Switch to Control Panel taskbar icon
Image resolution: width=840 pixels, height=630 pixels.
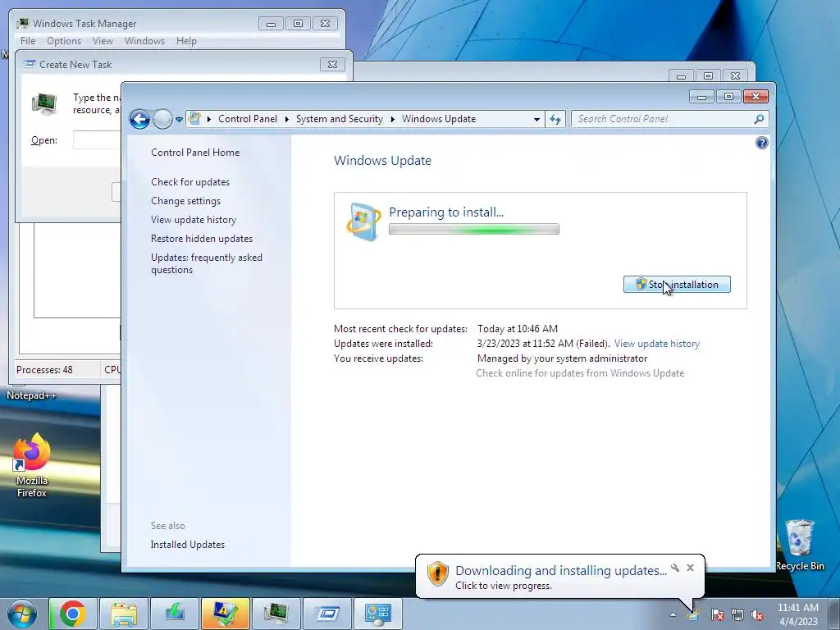coord(377,614)
